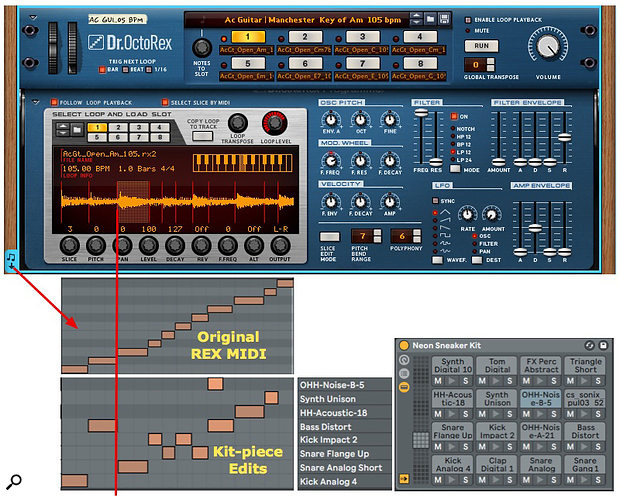
Task: Turn the Filter ON button
Action: pyautogui.click(x=454, y=116)
